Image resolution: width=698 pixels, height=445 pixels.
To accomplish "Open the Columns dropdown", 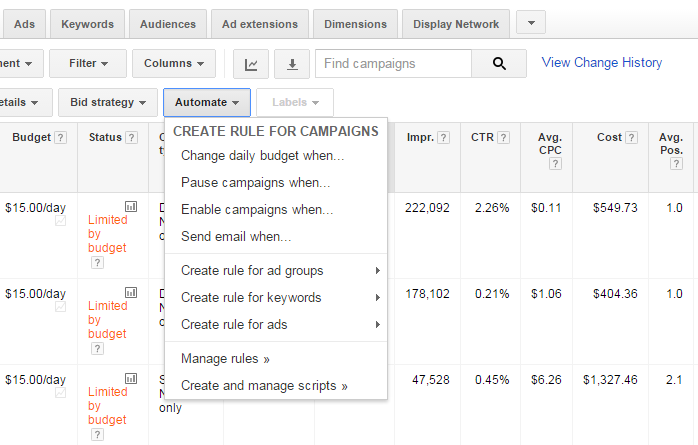I will (174, 64).
